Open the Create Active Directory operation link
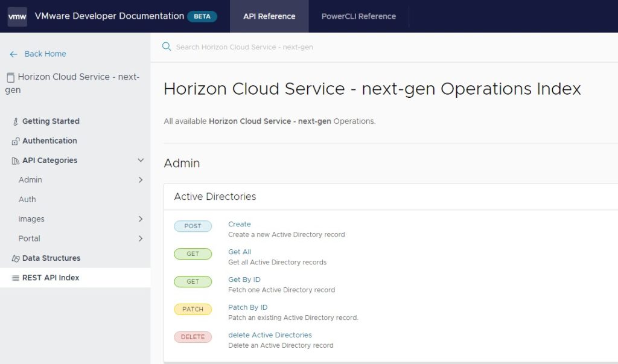This screenshot has width=618, height=364. (240, 224)
